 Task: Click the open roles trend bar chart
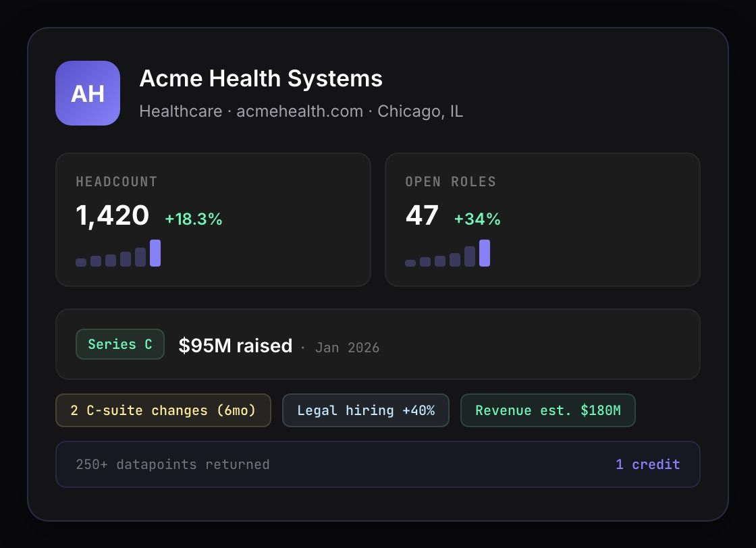[x=448, y=253]
